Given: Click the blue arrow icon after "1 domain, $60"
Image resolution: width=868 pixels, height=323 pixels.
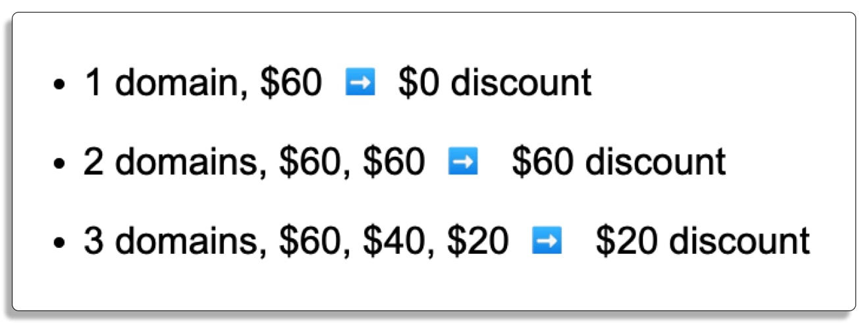Looking at the screenshot, I should click(360, 84).
